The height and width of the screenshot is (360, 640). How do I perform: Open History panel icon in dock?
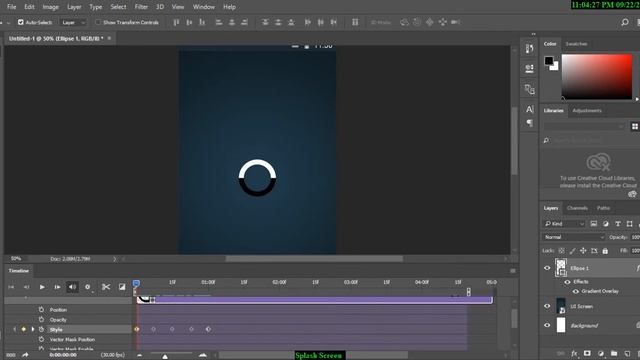tap(529, 49)
